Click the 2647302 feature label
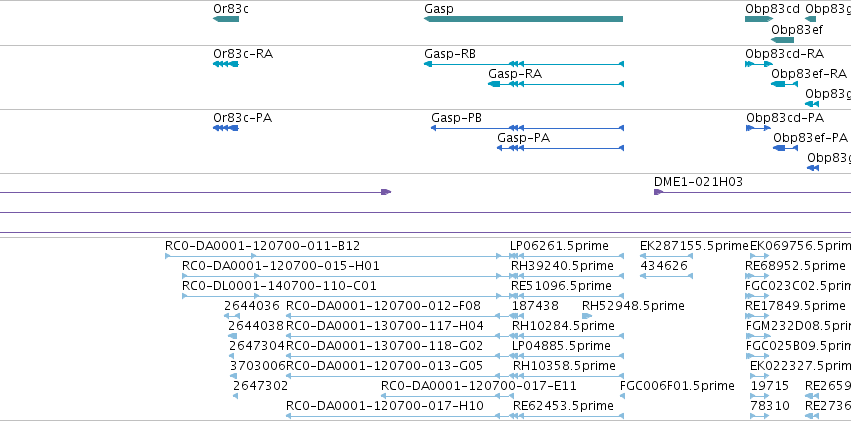 tap(261, 386)
